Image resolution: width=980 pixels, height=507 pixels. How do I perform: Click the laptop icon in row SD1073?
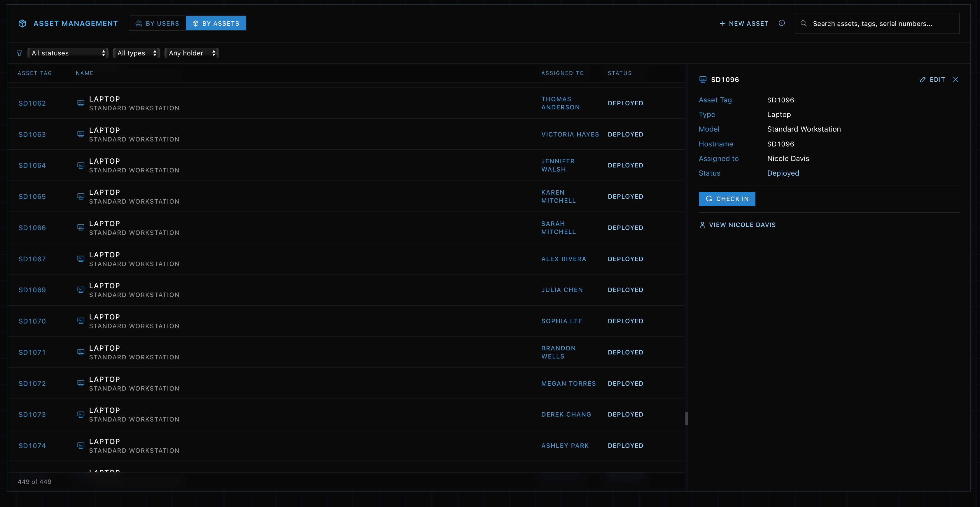(81, 415)
